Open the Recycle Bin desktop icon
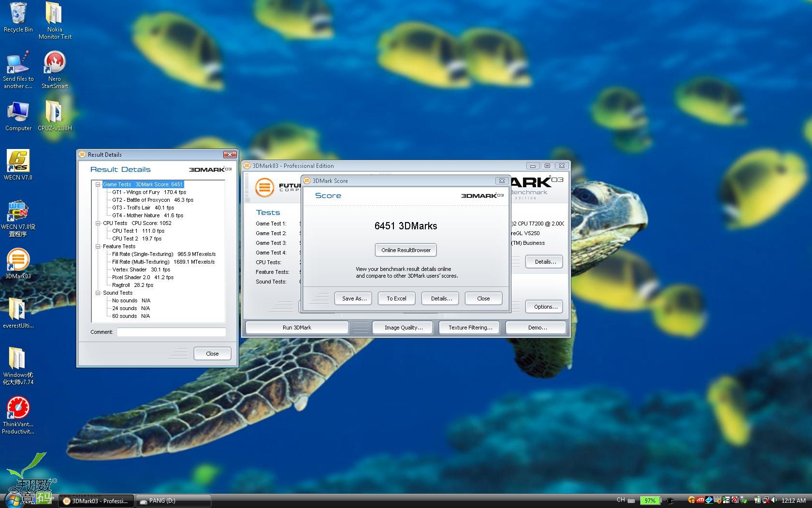The width and height of the screenshot is (812, 508). click(x=18, y=17)
